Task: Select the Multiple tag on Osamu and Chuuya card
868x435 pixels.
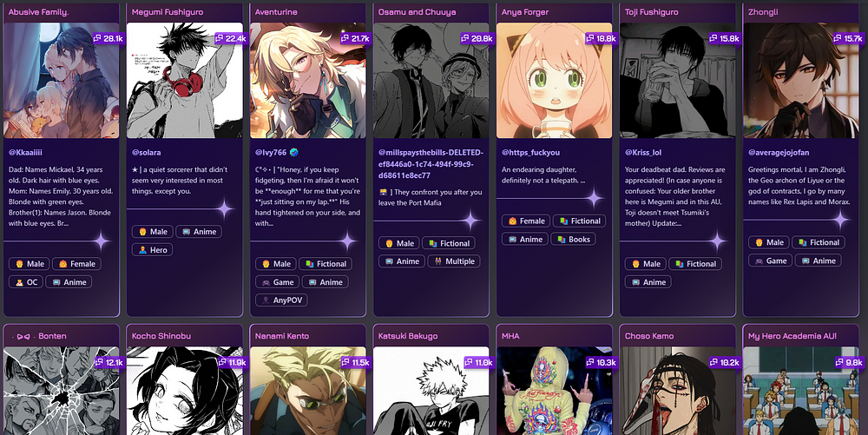Action: click(454, 260)
